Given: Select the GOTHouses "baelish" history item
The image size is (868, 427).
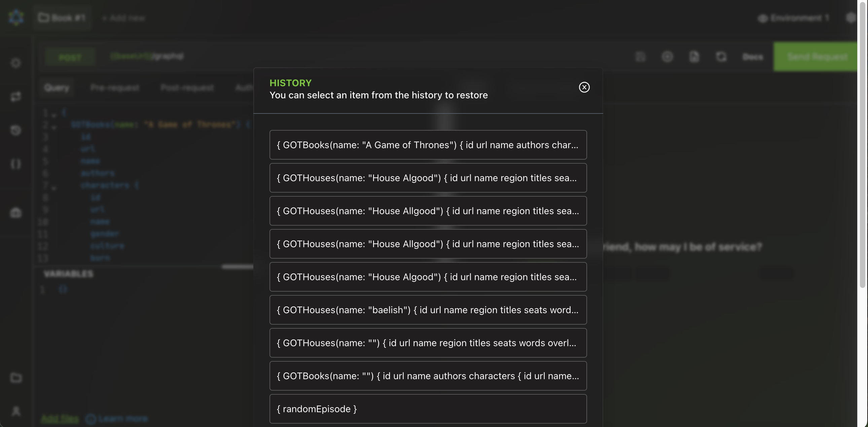Looking at the screenshot, I should [x=428, y=310].
